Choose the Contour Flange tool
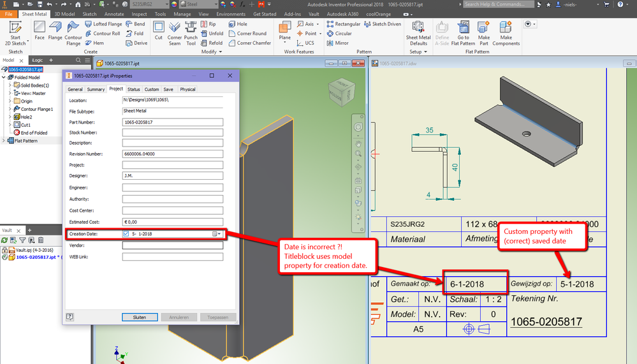This screenshot has width=637, height=364. (x=73, y=33)
